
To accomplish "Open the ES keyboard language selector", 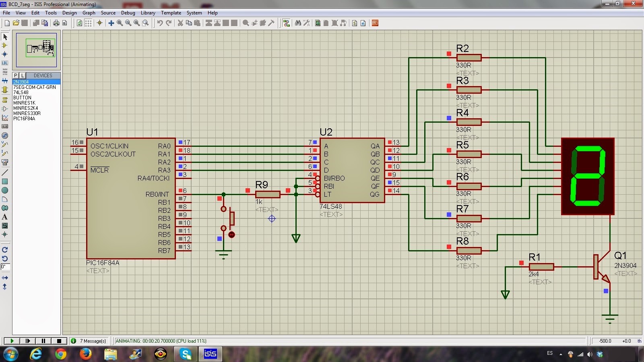I will (x=550, y=354).
